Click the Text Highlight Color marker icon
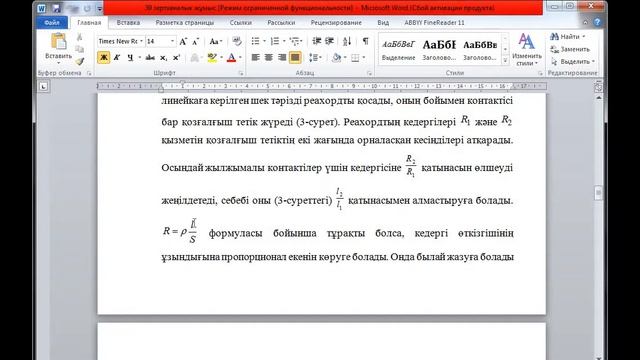 coord(212,58)
